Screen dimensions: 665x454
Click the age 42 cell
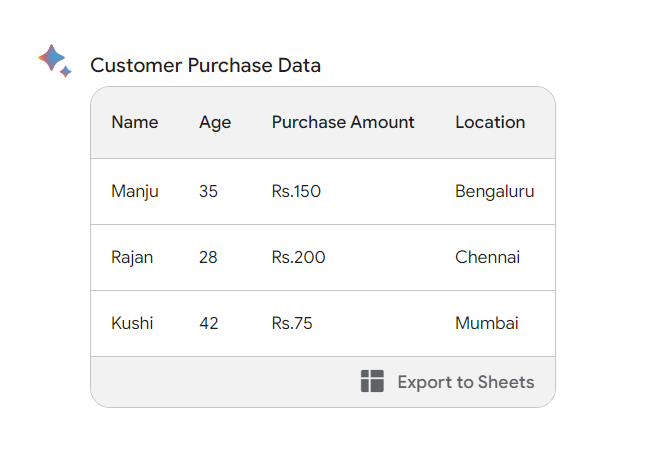(208, 323)
